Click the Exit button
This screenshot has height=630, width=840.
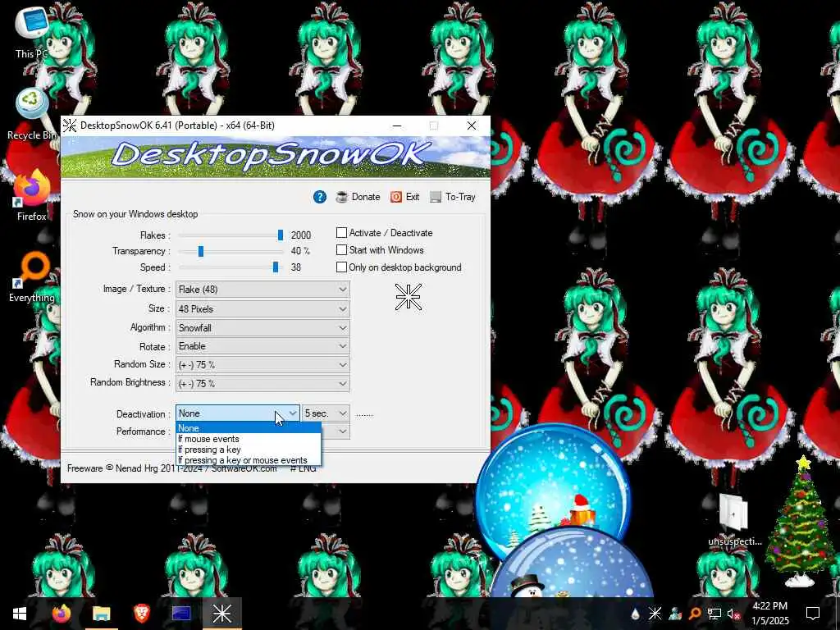[x=405, y=197]
